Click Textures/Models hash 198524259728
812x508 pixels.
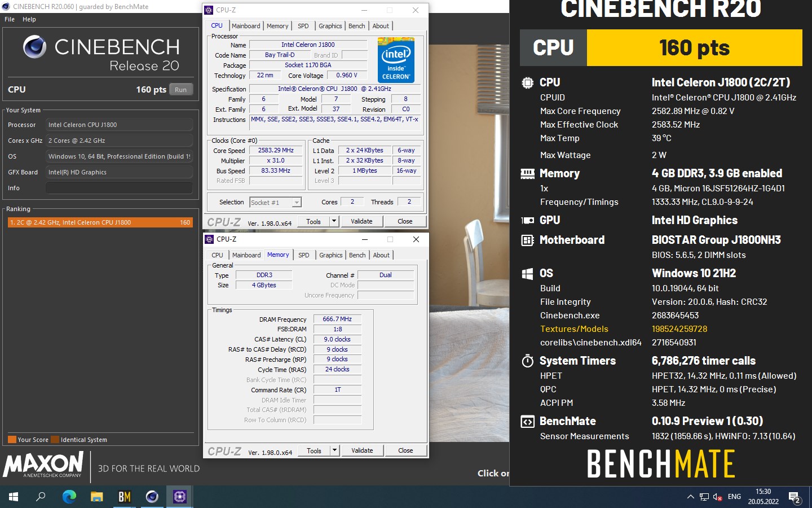[x=679, y=329]
